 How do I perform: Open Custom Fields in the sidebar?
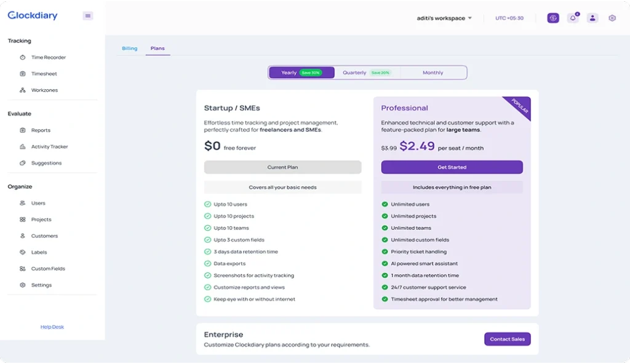(x=48, y=269)
